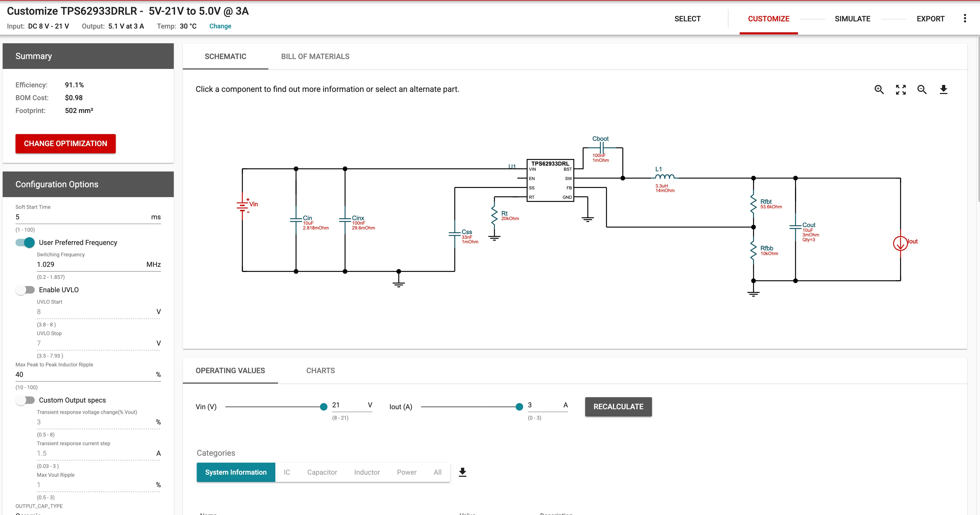Click the Change design inputs link
This screenshot has height=515, width=980.
220,26
